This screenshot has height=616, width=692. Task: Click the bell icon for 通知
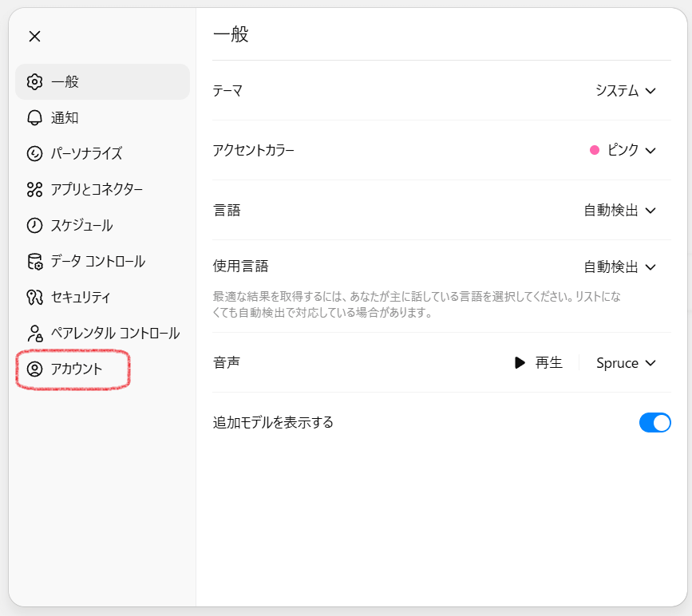[34, 117]
